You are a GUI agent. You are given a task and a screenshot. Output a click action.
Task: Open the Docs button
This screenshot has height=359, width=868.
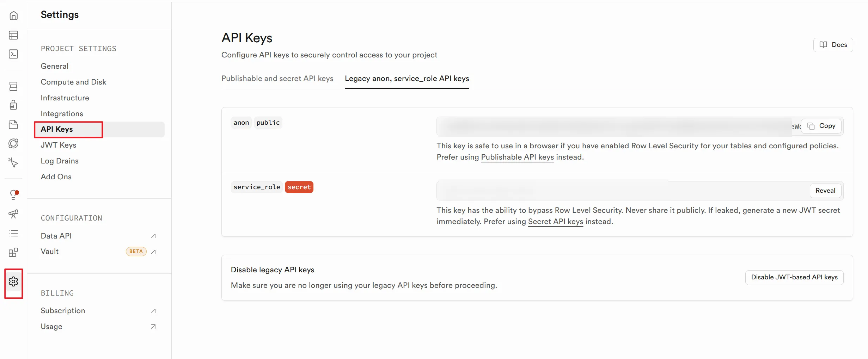pos(833,45)
